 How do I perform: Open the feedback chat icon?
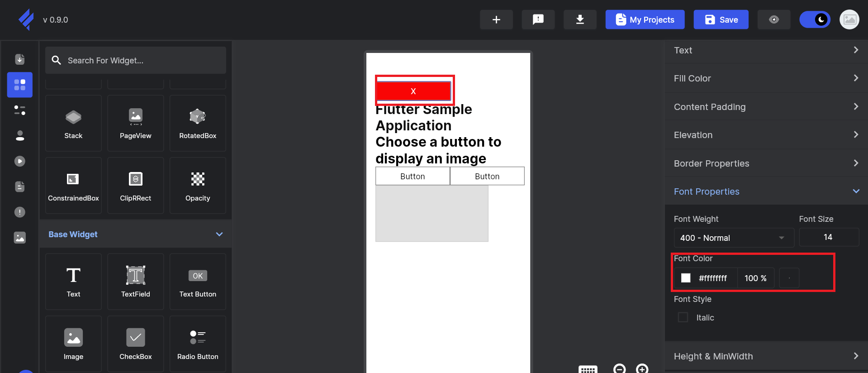click(x=538, y=19)
